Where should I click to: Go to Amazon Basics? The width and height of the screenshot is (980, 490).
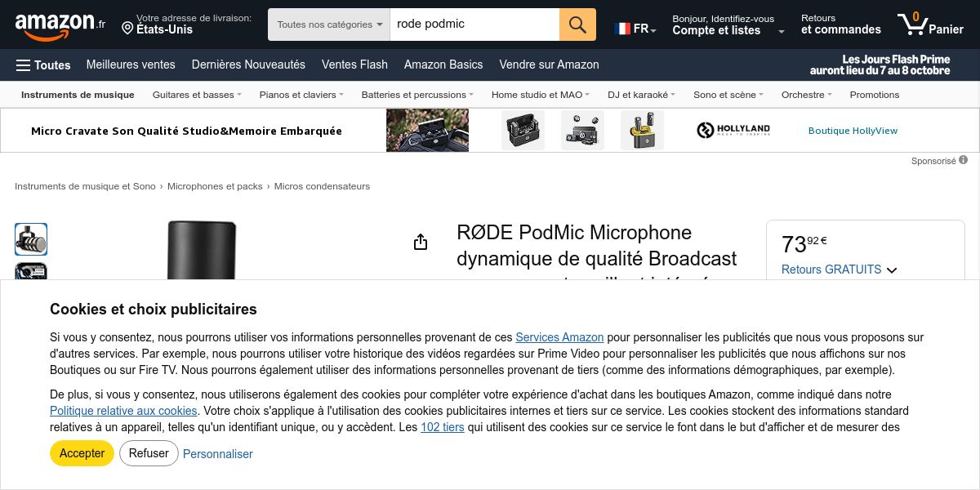443,65
